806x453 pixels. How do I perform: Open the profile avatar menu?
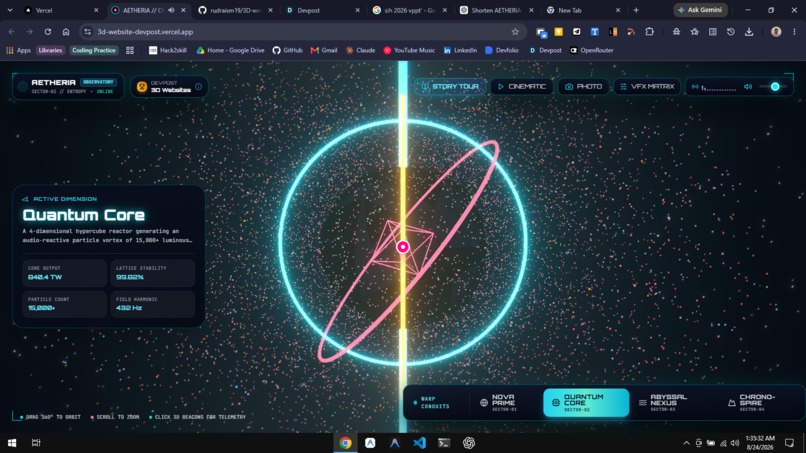pos(776,32)
